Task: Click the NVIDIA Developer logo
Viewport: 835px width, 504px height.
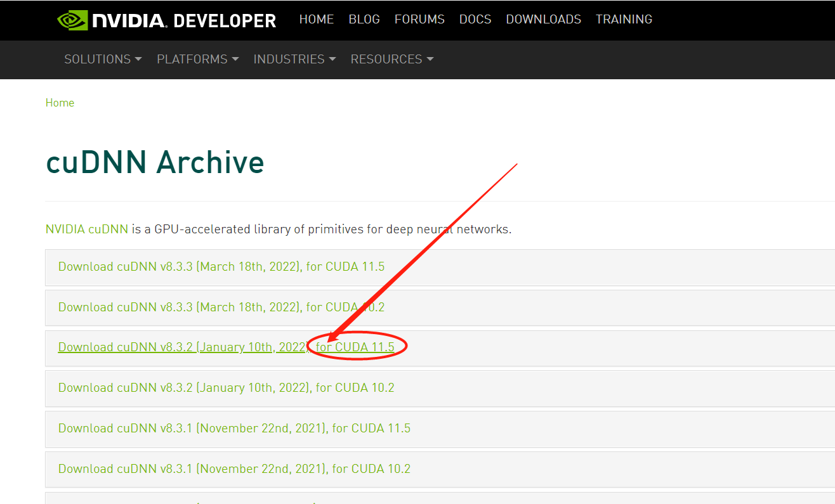Action: pyautogui.click(x=167, y=20)
